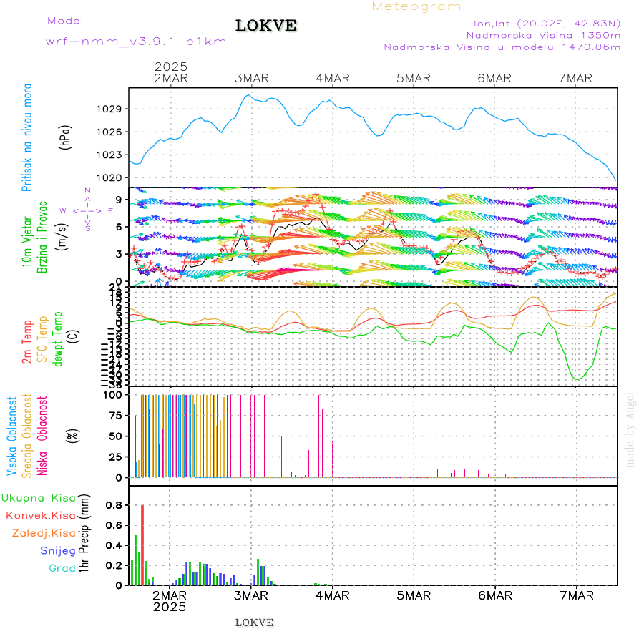Click the top-axis 4MAR date label
Image resolution: width=644 pixels, height=644 pixels.
point(333,78)
